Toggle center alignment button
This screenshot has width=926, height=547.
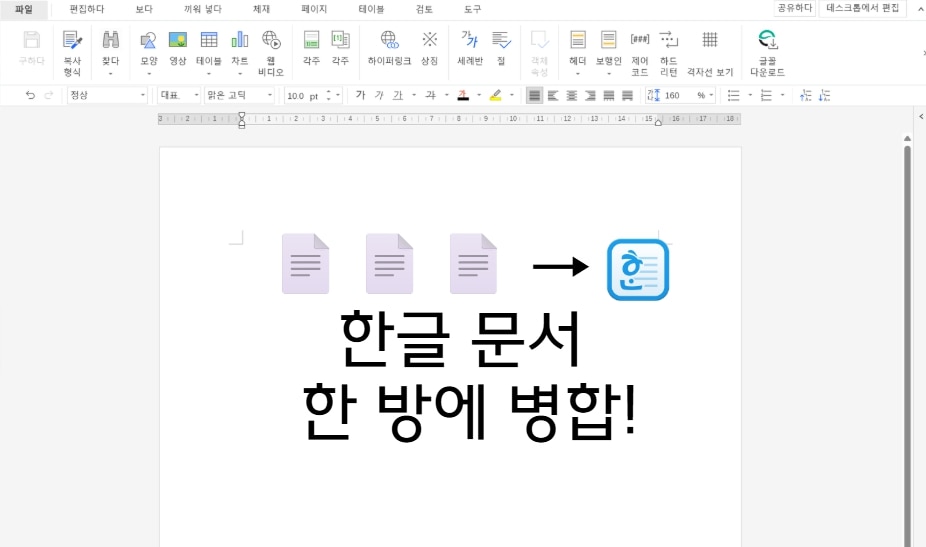[572, 95]
